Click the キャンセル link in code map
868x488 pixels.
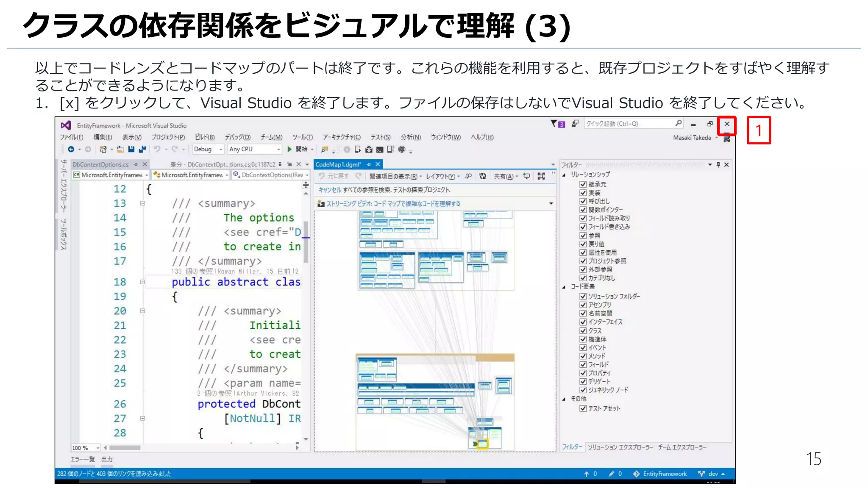tap(330, 190)
